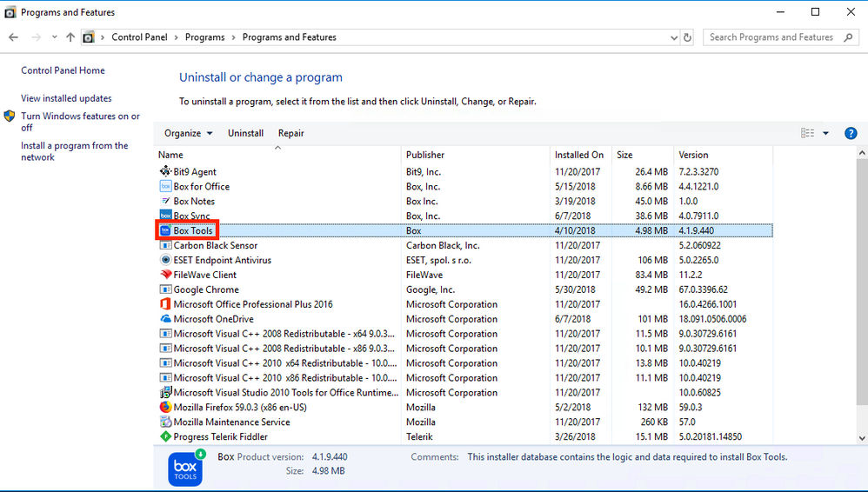Image resolution: width=868 pixels, height=492 pixels.
Task: Click the Box Sync program icon
Action: tap(165, 216)
